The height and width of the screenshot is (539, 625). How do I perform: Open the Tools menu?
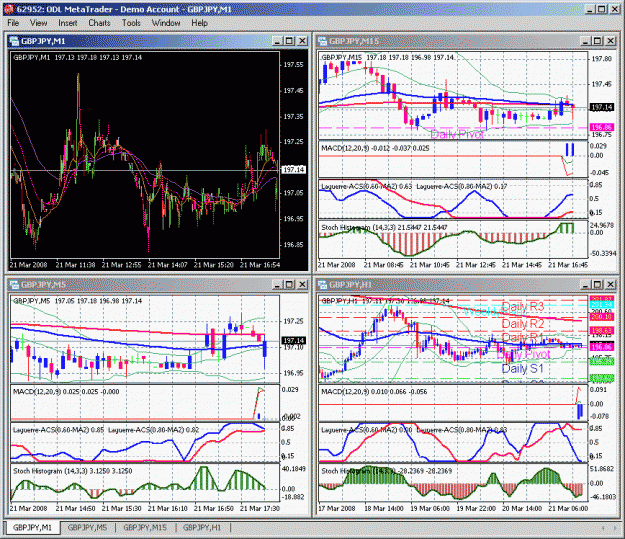[131, 23]
